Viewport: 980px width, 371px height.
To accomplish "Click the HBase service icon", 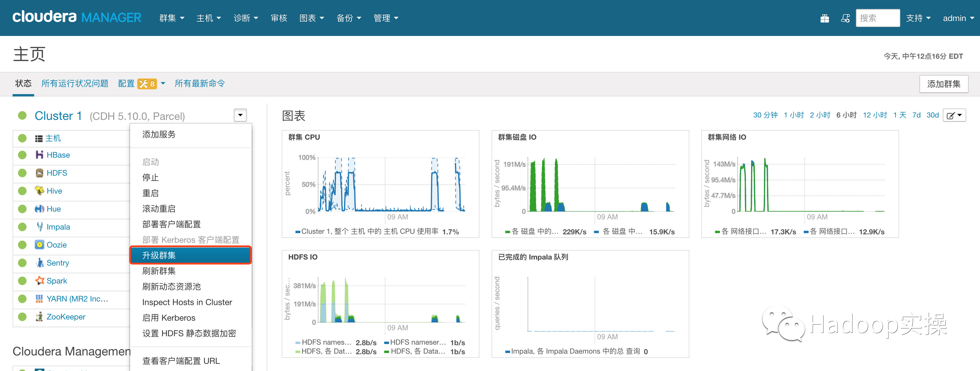I will pos(39,155).
